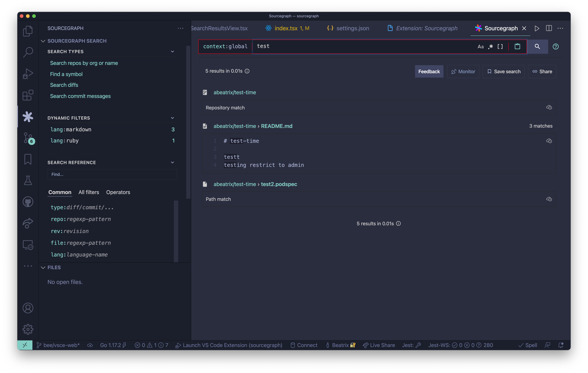Open Sourcegraph extension in activity bar
This screenshot has width=588, height=373.
(28, 117)
